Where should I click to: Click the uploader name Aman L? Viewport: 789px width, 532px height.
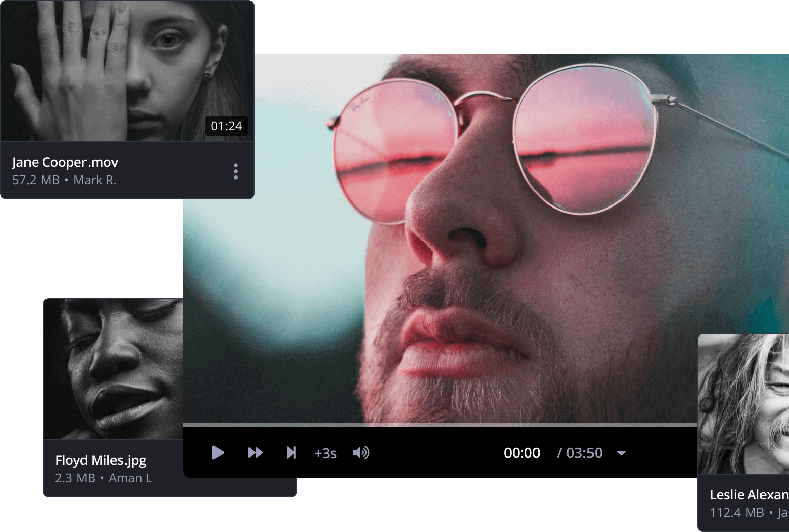(x=130, y=478)
